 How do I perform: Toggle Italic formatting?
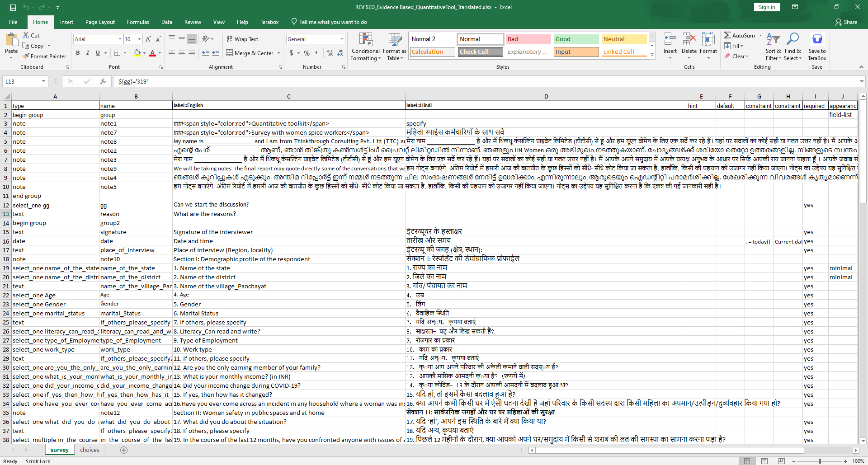[88, 53]
